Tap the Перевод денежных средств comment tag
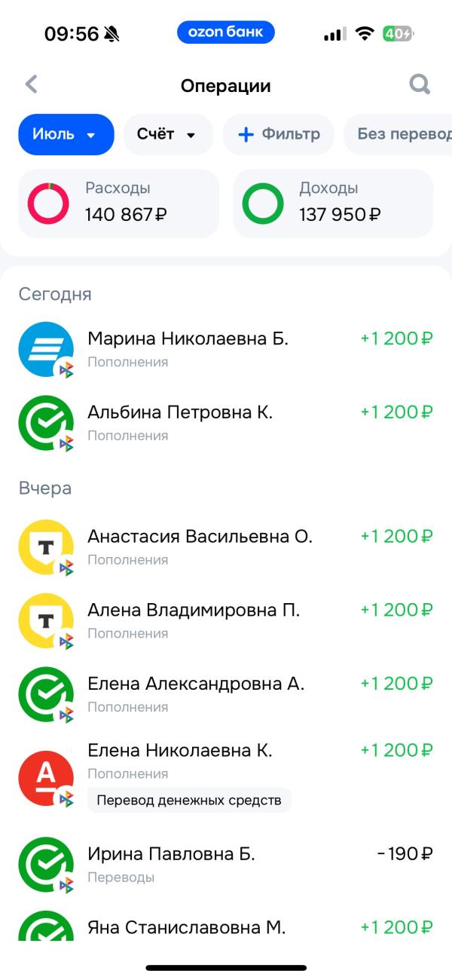 (189, 800)
